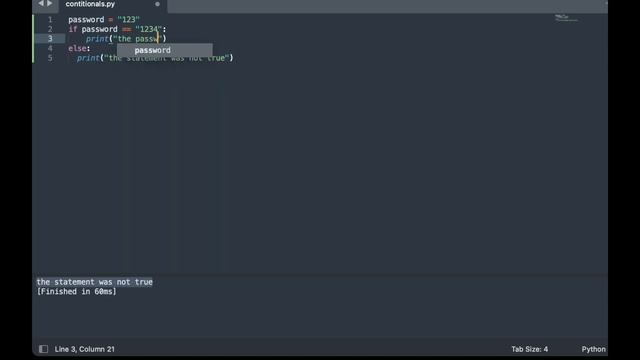This screenshot has height=360, width=640.
Task: Go to previous tab with left arrow
Action: (x=41, y=4)
